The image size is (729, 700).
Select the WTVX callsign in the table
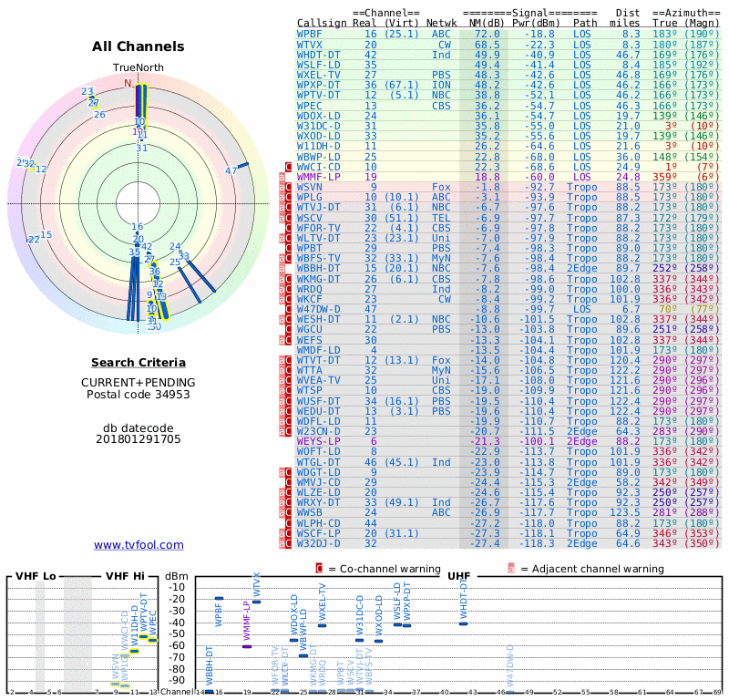click(309, 45)
